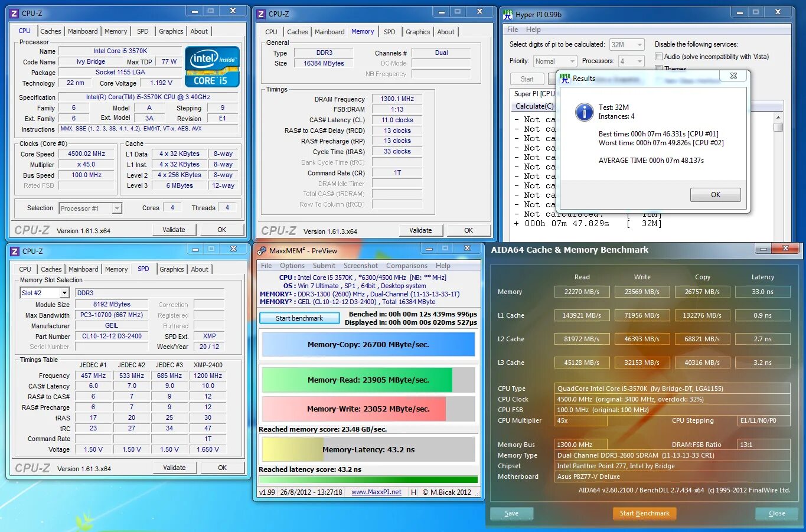Open the digits of pi 32M dropdown

tap(626, 45)
